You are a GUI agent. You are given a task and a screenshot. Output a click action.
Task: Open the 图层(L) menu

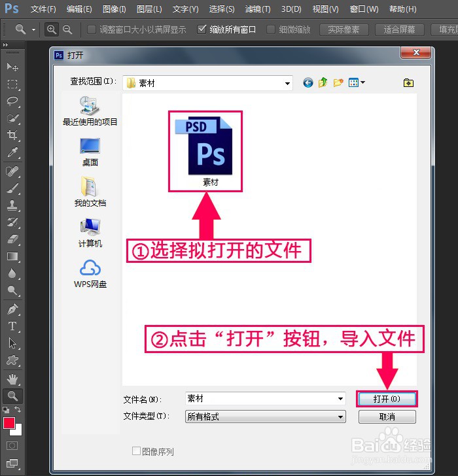click(x=149, y=9)
